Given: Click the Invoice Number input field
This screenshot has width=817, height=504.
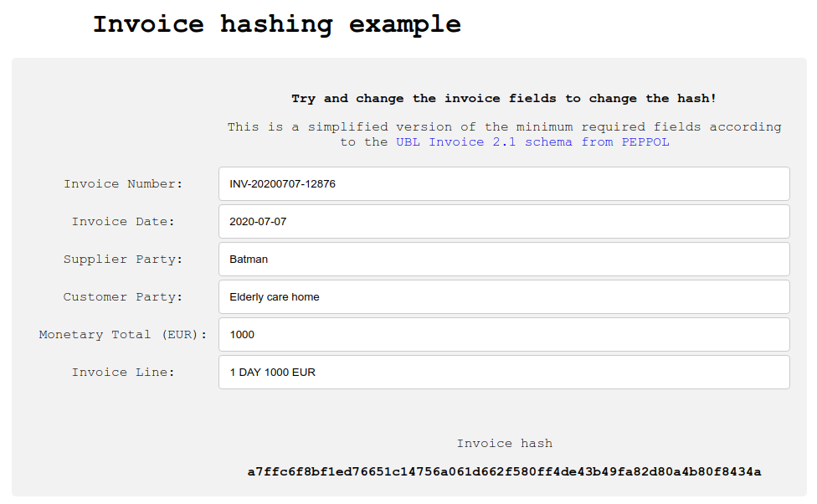Looking at the screenshot, I should click(504, 184).
